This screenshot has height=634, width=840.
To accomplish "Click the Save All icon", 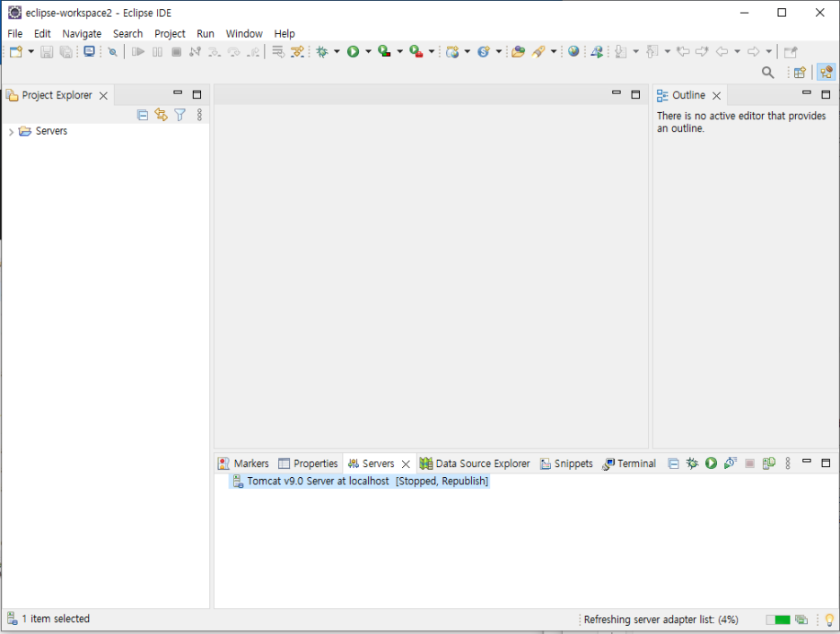I will tap(66, 52).
